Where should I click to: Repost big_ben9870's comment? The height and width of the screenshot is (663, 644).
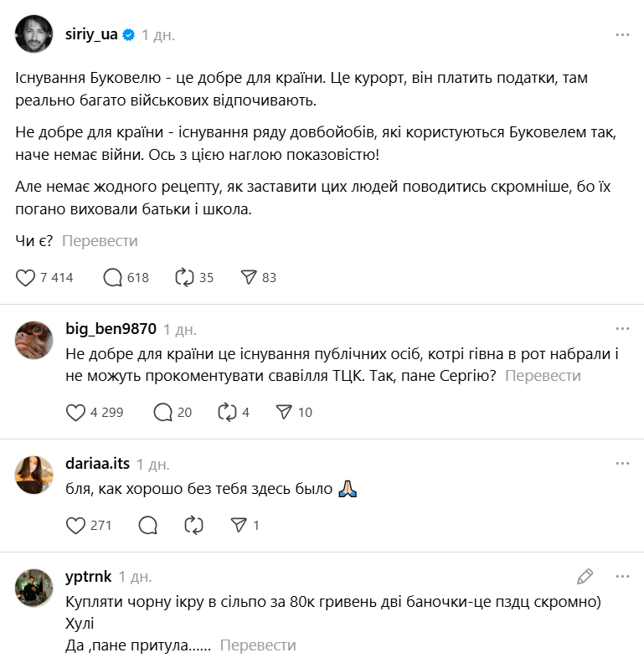pyautogui.click(x=227, y=412)
